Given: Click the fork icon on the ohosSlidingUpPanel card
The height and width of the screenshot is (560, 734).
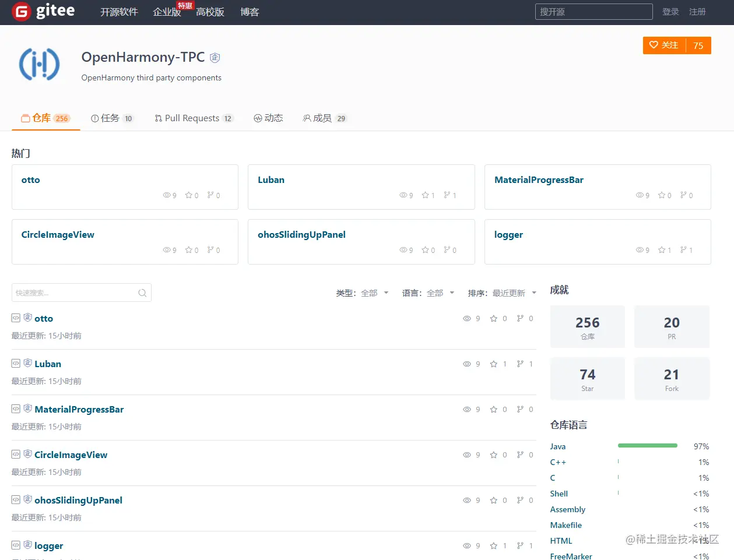Looking at the screenshot, I should (x=447, y=250).
